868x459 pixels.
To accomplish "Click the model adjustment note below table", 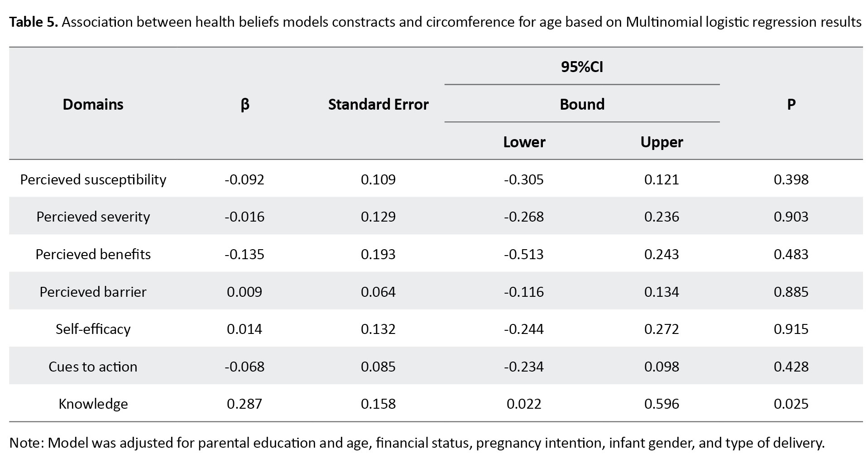I will (x=417, y=443).
